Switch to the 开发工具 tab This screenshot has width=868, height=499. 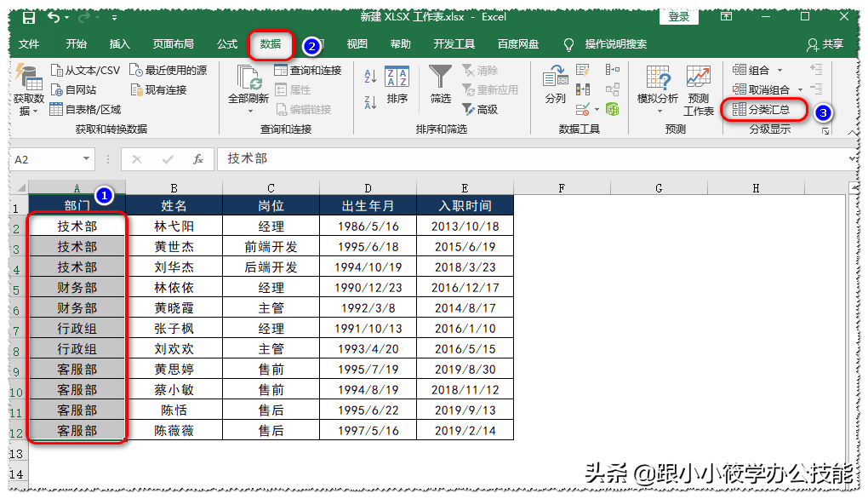click(x=454, y=44)
